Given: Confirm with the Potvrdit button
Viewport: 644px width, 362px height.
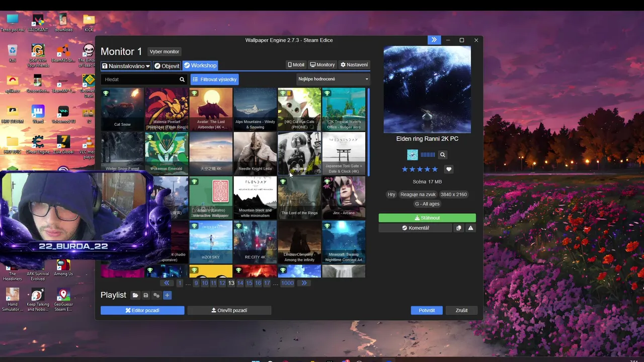Looking at the screenshot, I should (427, 311).
